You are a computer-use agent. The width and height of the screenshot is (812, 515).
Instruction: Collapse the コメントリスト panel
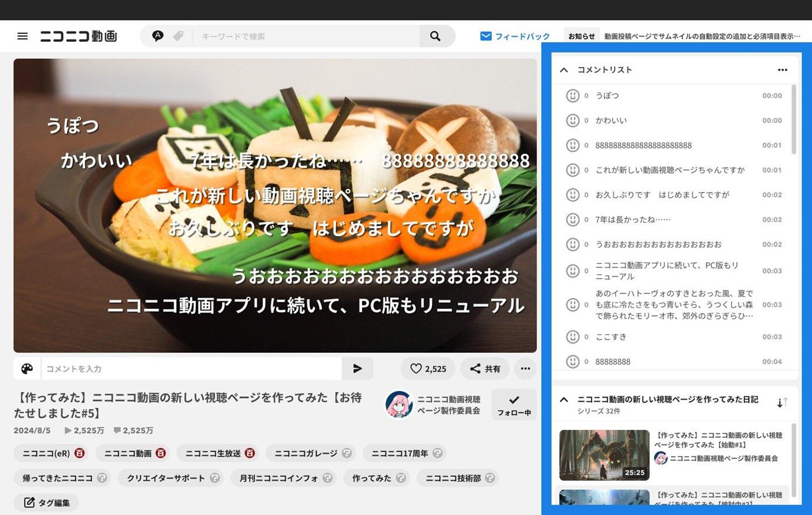[x=564, y=70]
